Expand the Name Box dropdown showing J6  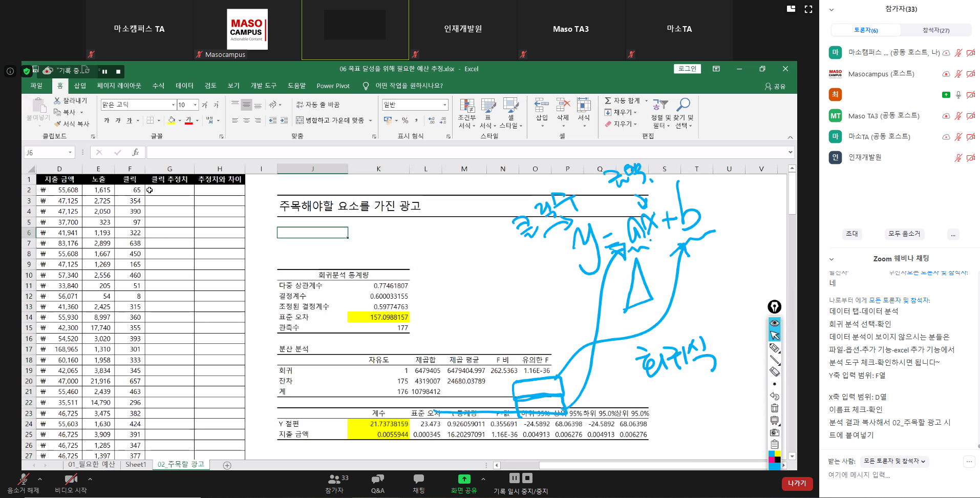70,153
